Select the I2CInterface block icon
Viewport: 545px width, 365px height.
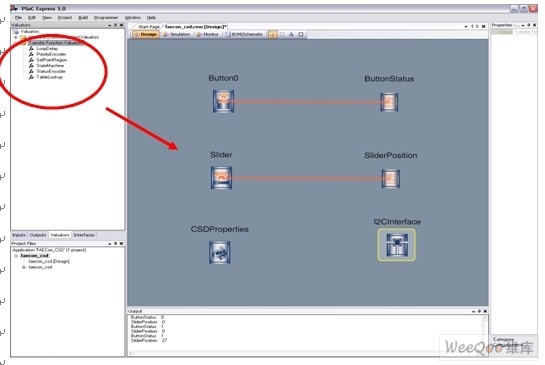click(x=397, y=245)
